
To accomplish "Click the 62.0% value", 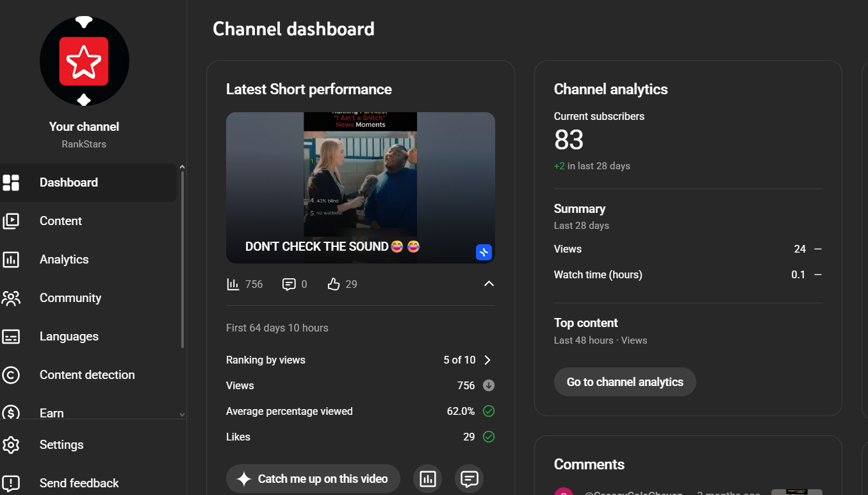I will pos(461,411).
